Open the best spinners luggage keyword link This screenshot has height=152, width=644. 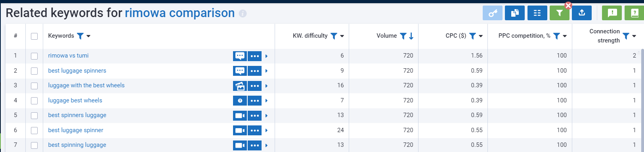click(77, 115)
